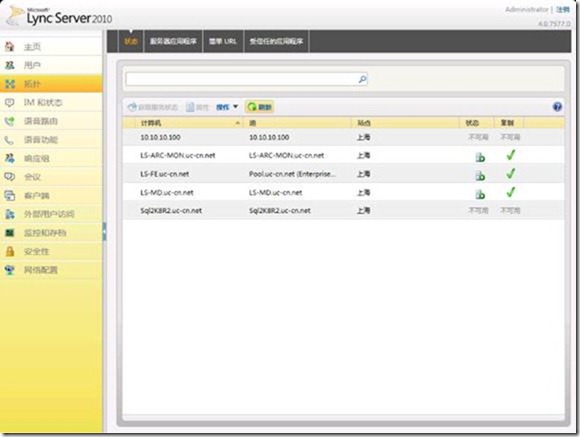Toggle sort arrow on Computer column header
This screenshot has height=437, width=580.
pyautogui.click(x=237, y=123)
